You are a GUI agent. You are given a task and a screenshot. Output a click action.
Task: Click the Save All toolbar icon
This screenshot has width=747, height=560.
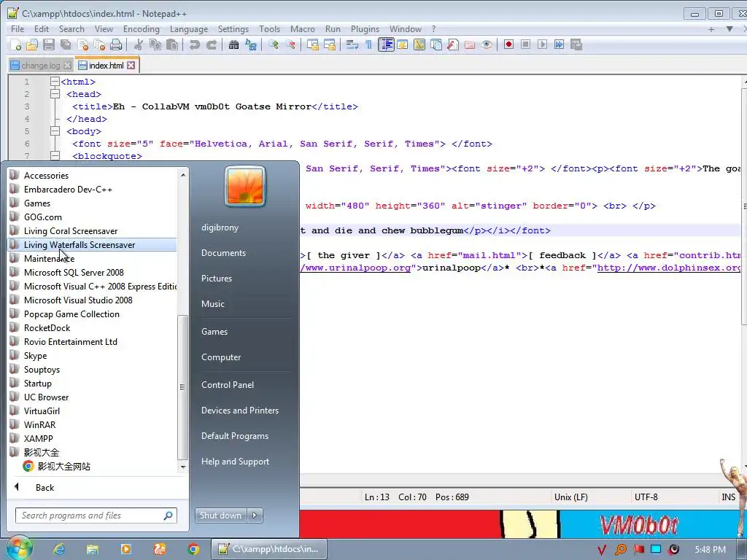66,44
